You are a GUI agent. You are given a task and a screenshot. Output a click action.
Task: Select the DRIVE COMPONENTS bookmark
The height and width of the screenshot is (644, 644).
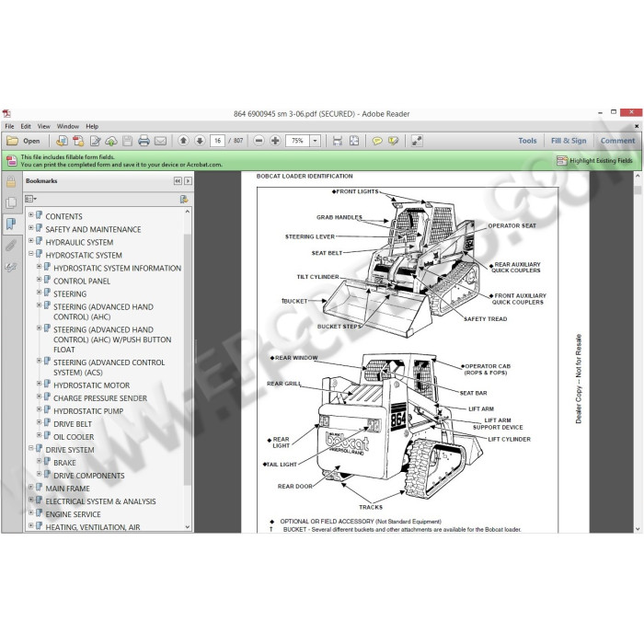coord(88,476)
